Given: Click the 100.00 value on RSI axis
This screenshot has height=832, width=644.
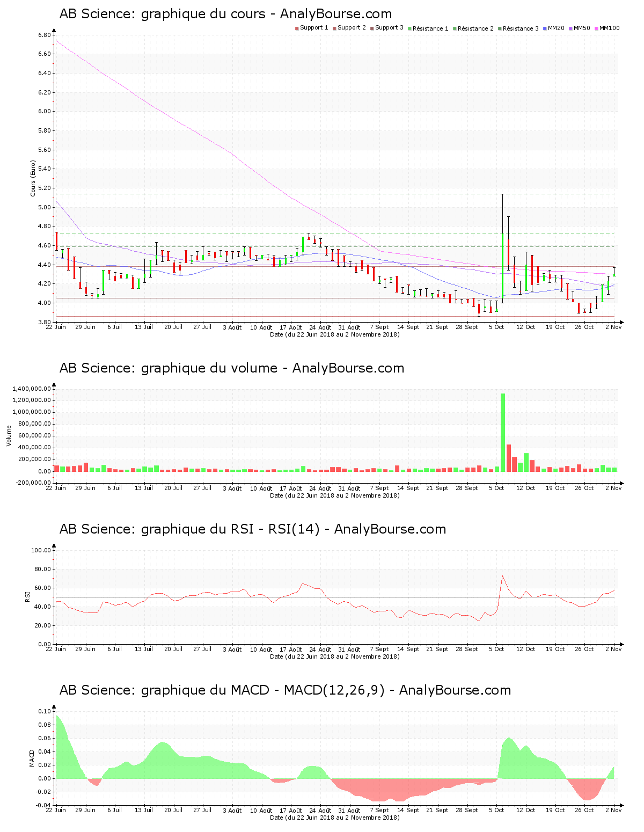Looking at the screenshot, I should 41,550.
